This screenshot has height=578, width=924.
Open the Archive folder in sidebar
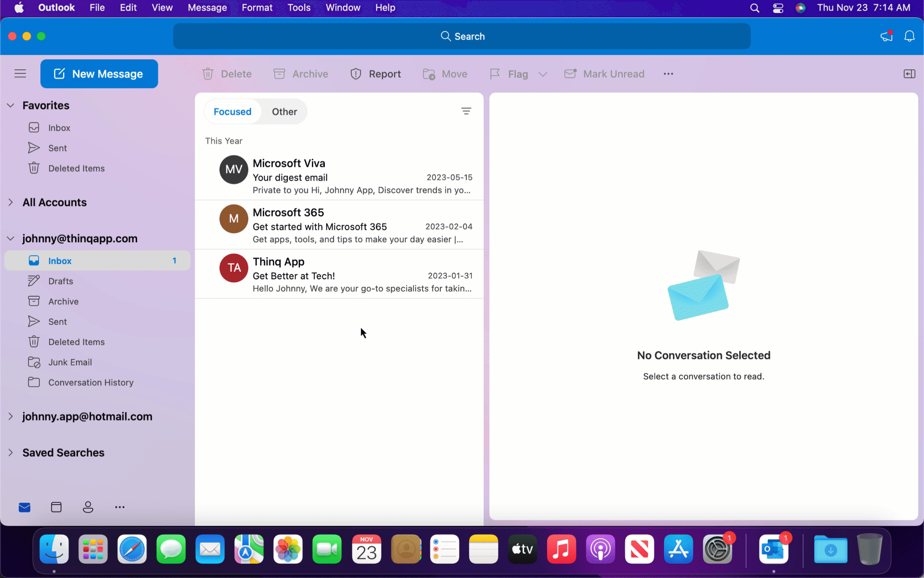coord(97,301)
